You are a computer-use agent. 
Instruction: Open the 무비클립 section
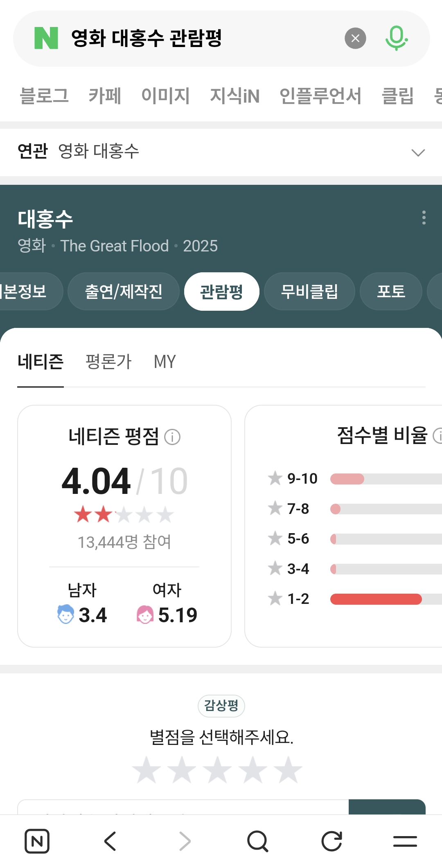tap(309, 292)
